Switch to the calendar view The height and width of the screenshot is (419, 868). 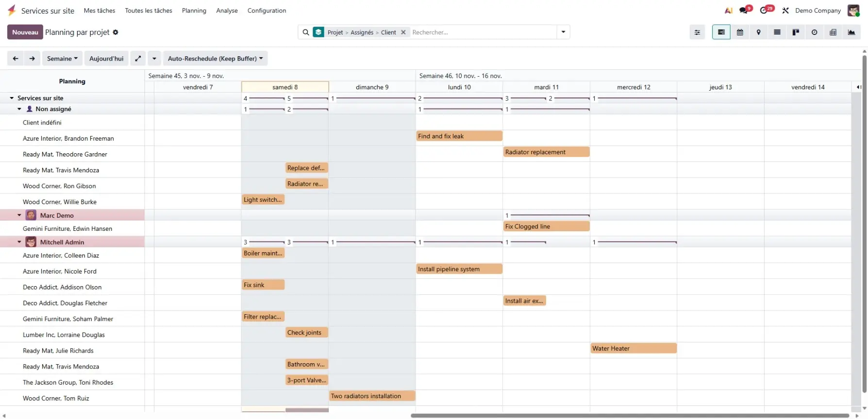coord(740,32)
